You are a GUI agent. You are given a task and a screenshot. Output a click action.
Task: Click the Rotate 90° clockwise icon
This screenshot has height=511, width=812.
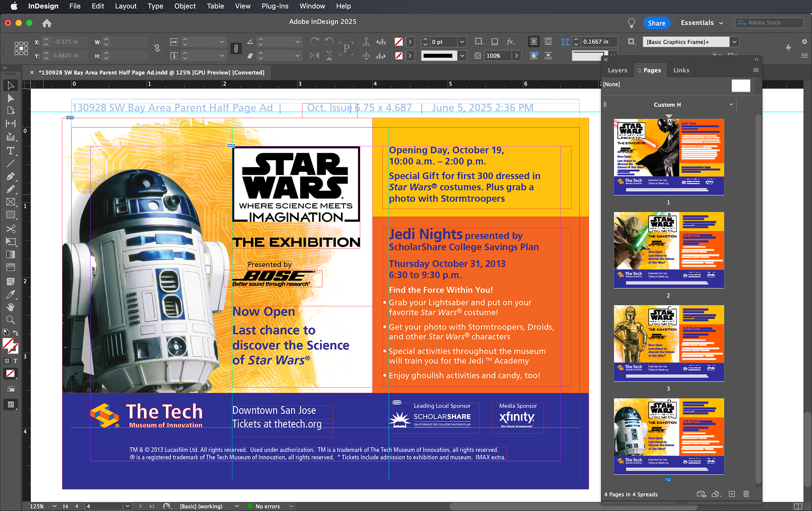(314, 41)
